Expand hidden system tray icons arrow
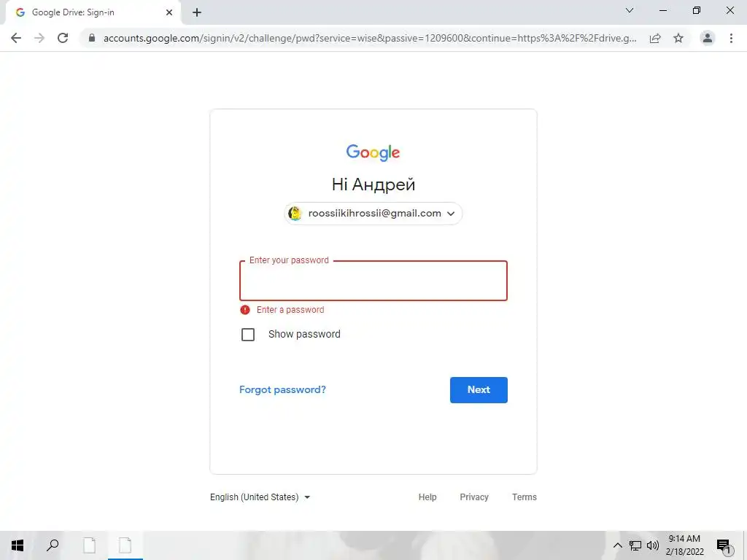Screen dimensions: 747x560 [617, 545]
